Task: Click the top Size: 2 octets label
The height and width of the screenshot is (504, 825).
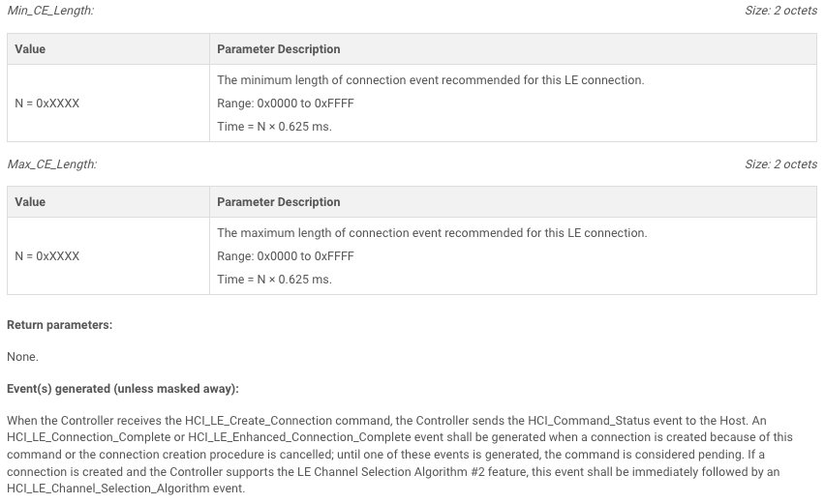Action: point(780,10)
